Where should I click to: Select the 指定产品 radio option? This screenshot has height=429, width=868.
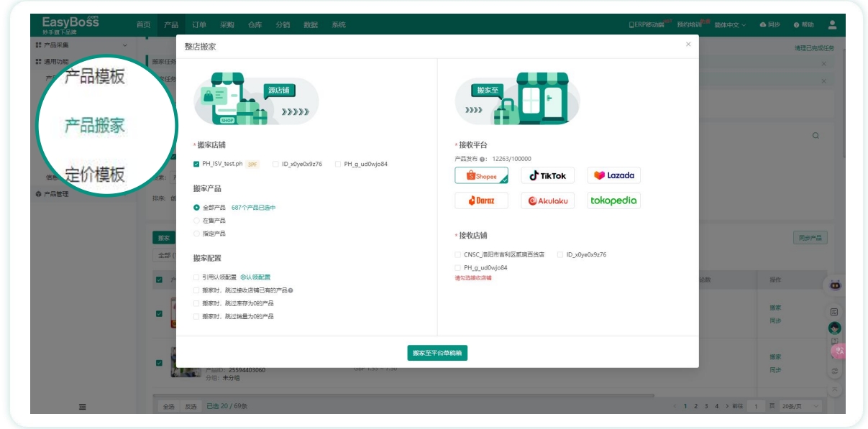(196, 234)
